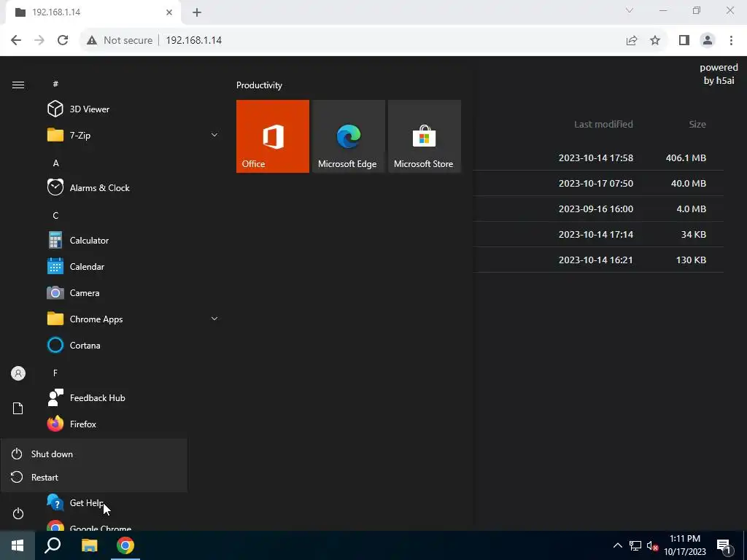The image size is (747, 560).
Task: Click the share page icon in Chrome
Action: pos(632,40)
